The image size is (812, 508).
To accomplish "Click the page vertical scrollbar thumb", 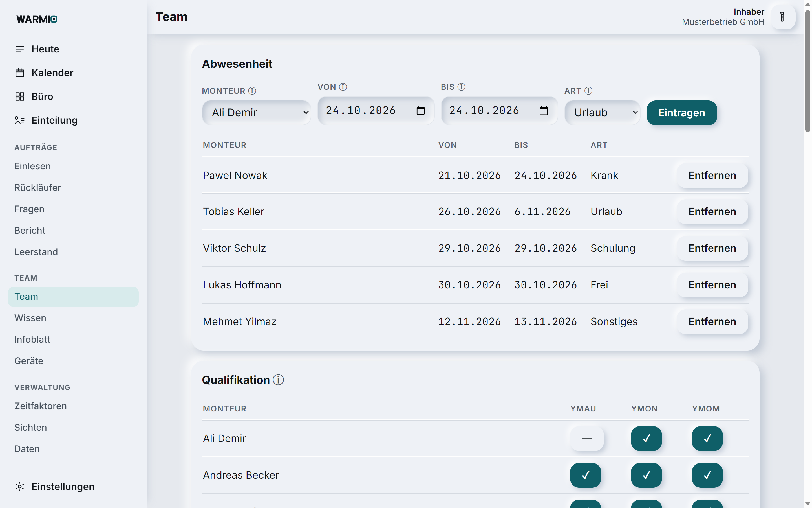I will [808, 71].
